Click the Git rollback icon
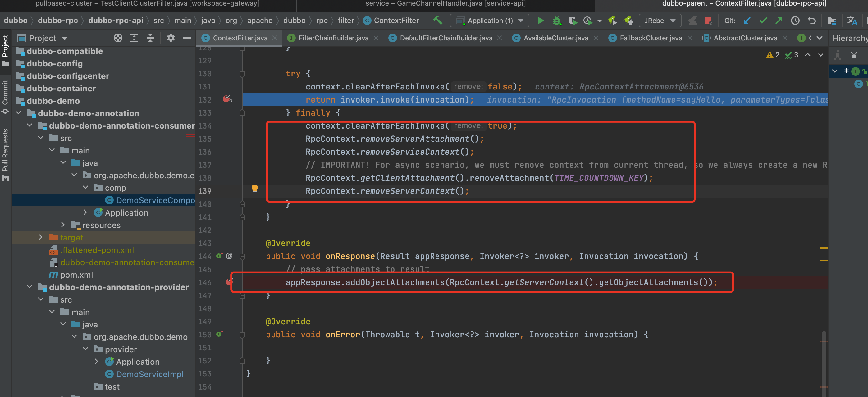Image resolution: width=868 pixels, height=397 pixels. (812, 21)
